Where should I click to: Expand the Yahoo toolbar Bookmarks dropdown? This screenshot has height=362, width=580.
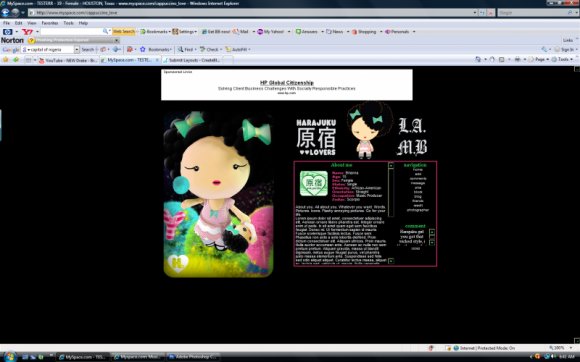[169, 32]
